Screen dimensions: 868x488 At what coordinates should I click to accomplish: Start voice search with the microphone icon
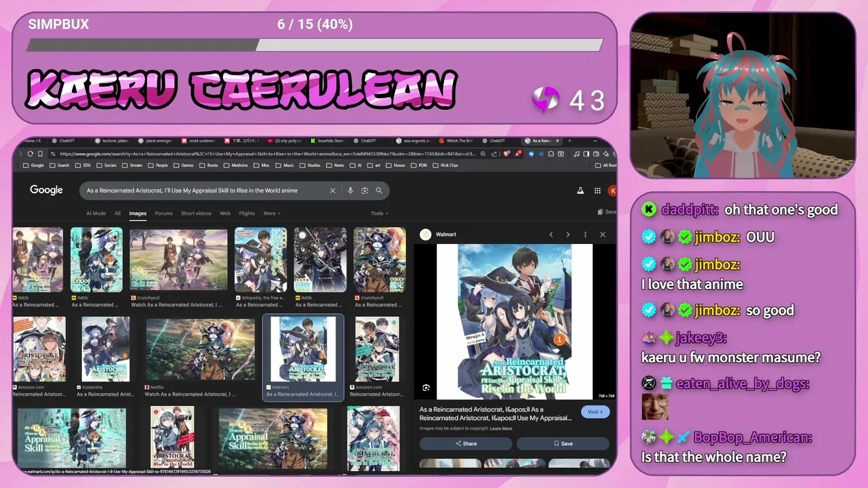coord(351,190)
